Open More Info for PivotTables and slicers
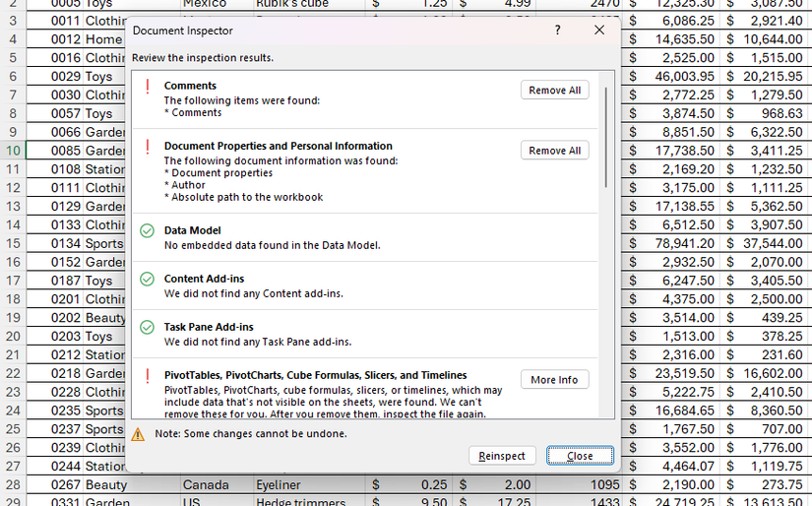Screen dimensions: 812x506 pyautogui.click(x=555, y=380)
